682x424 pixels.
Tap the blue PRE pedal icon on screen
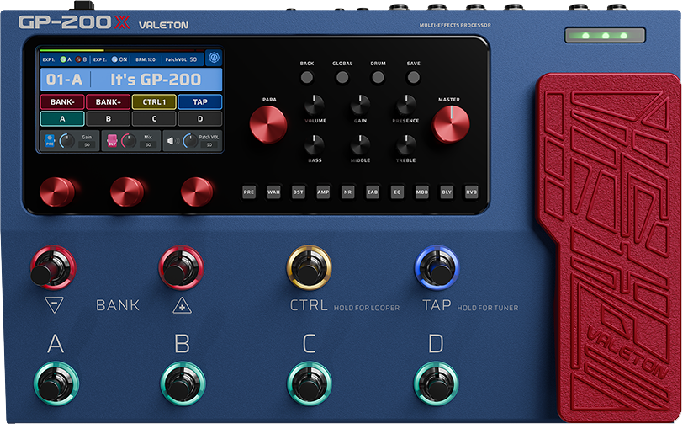50,140
